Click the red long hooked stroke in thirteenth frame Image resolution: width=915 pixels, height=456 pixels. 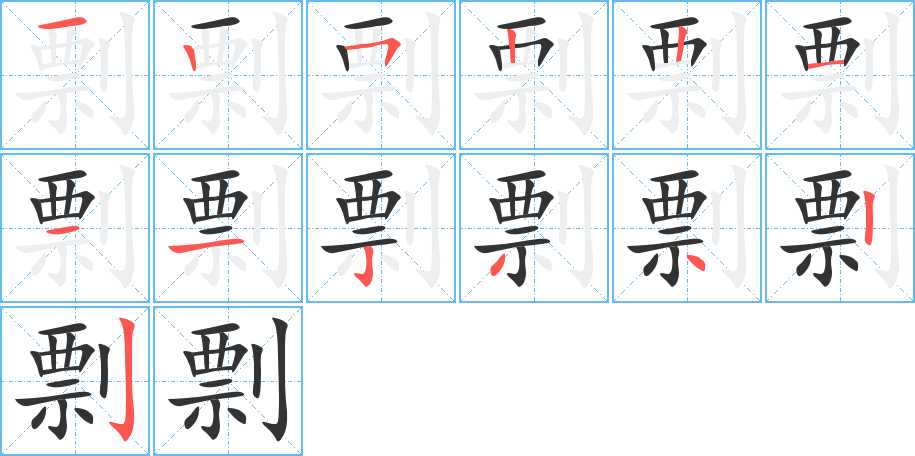point(127,380)
